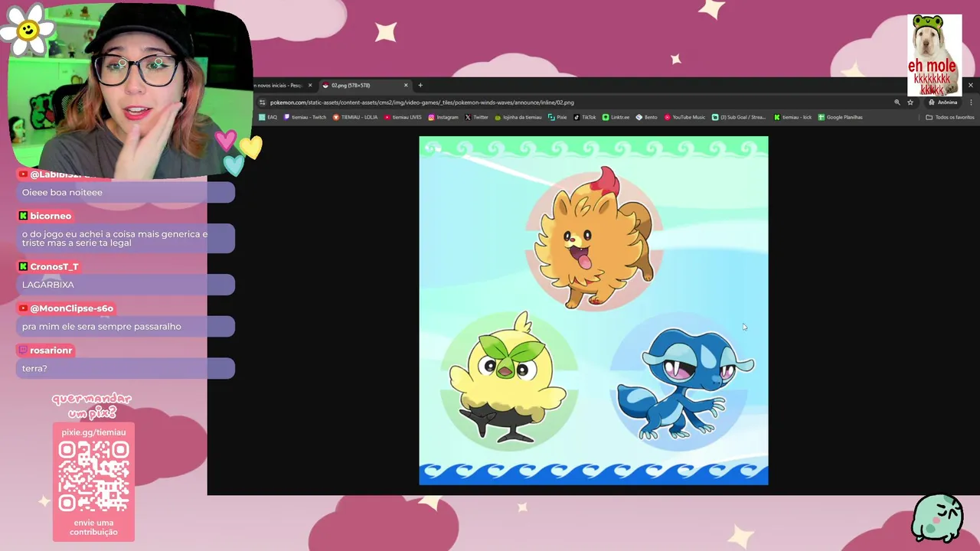Switch to the 'novos iniciais - Pesq' tab

click(279, 85)
